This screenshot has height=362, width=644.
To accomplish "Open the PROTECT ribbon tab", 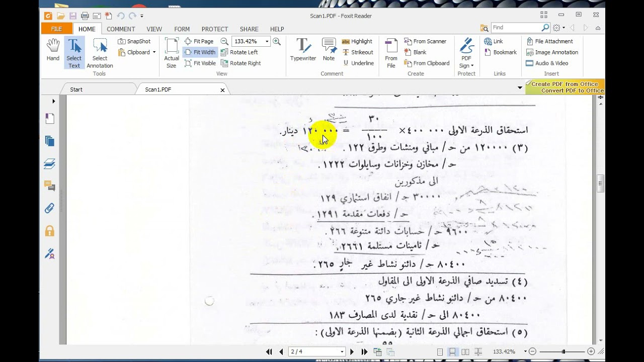I will coord(215,29).
